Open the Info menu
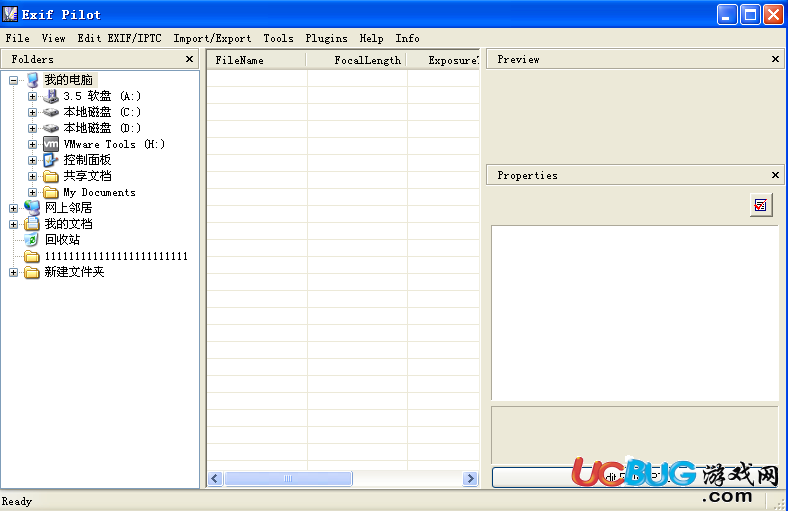This screenshot has height=511, width=788. pos(407,38)
